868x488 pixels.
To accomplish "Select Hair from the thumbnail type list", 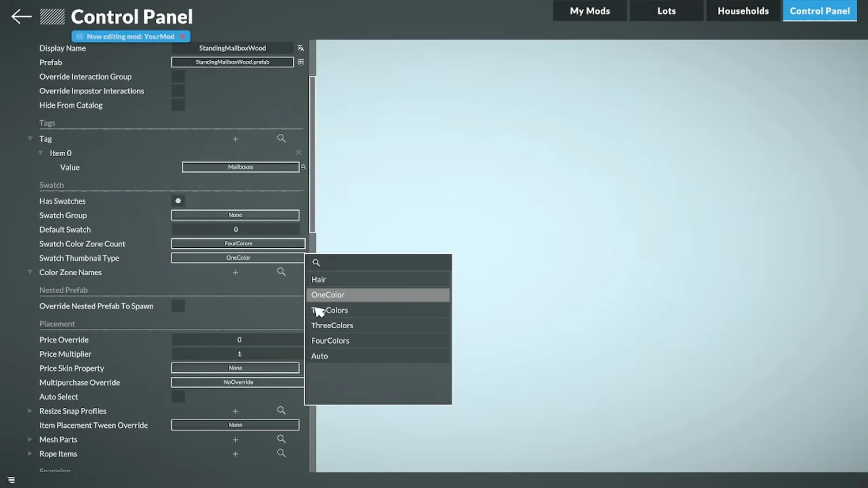I will coord(378,280).
